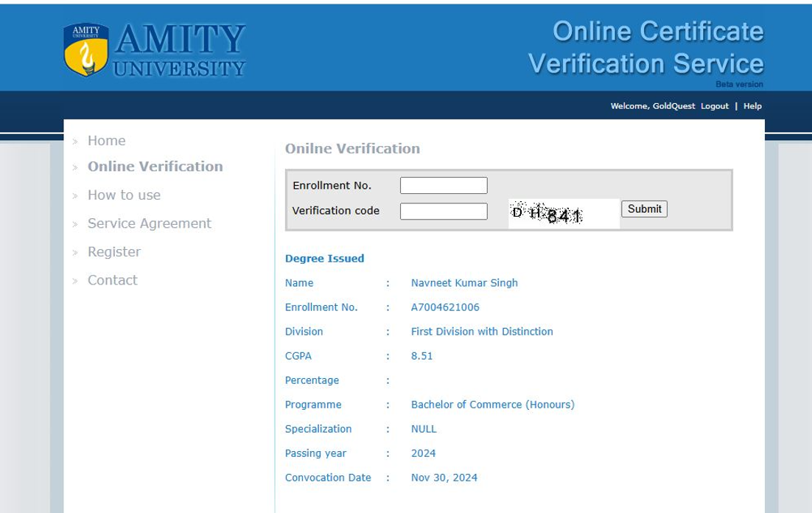Focus the Enrollment No. input field
The height and width of the screenshot is (513, 812).
pos(444,186)
